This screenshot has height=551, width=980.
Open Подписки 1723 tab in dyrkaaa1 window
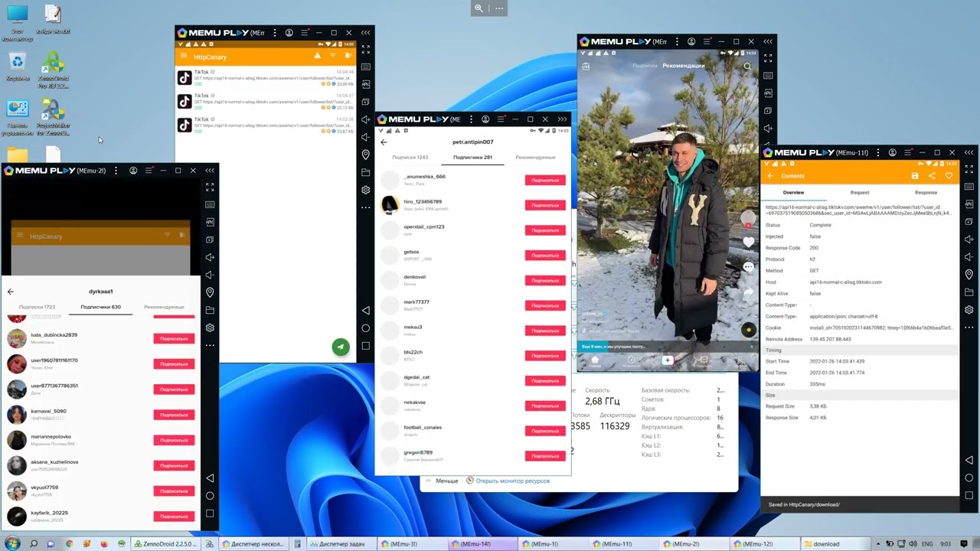[37, 307]
